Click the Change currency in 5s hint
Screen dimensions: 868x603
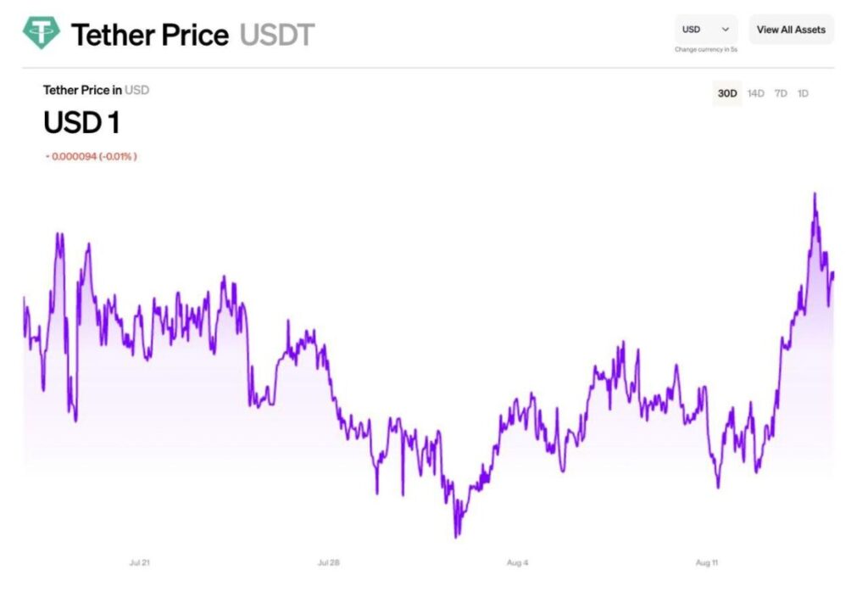point(705,50)
